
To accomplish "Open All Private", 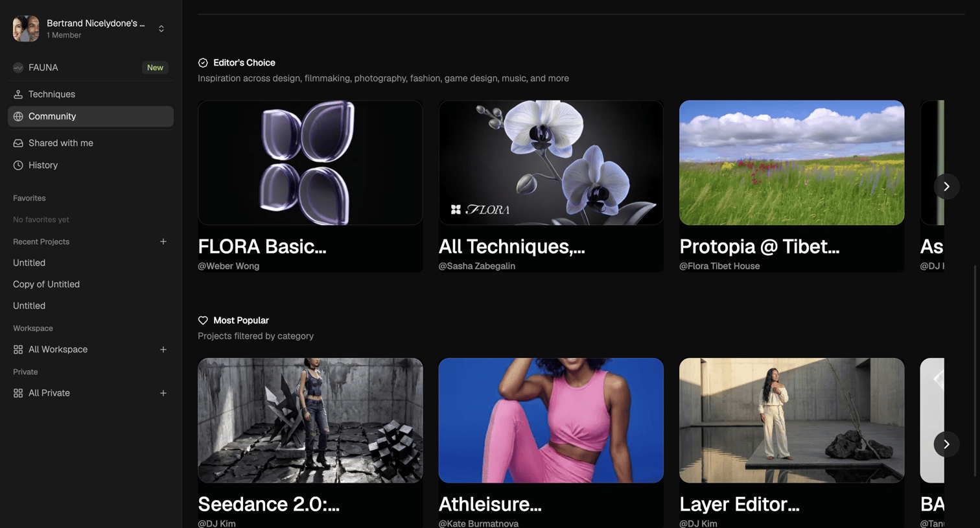I will point(49,393).
